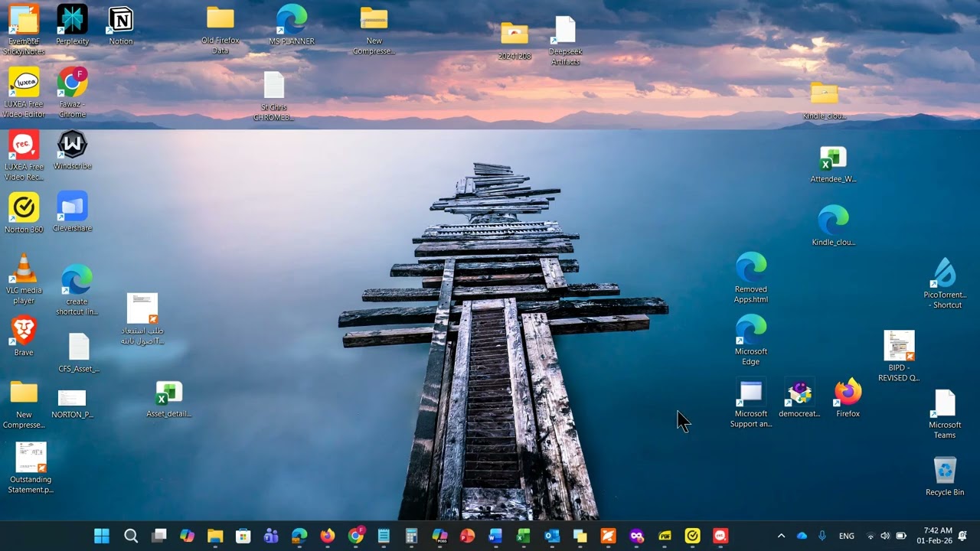Open Outlook from the taskbar
Screen dimensions: 980x551
click(x=552, y=536)
